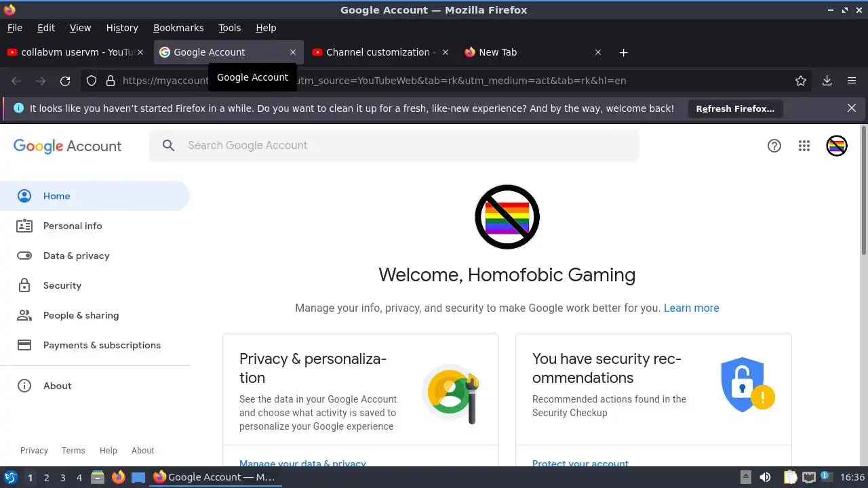Click the tracking protection shield icon
Viewport: 868px width, 488px height.
click(x=92, y=81)
